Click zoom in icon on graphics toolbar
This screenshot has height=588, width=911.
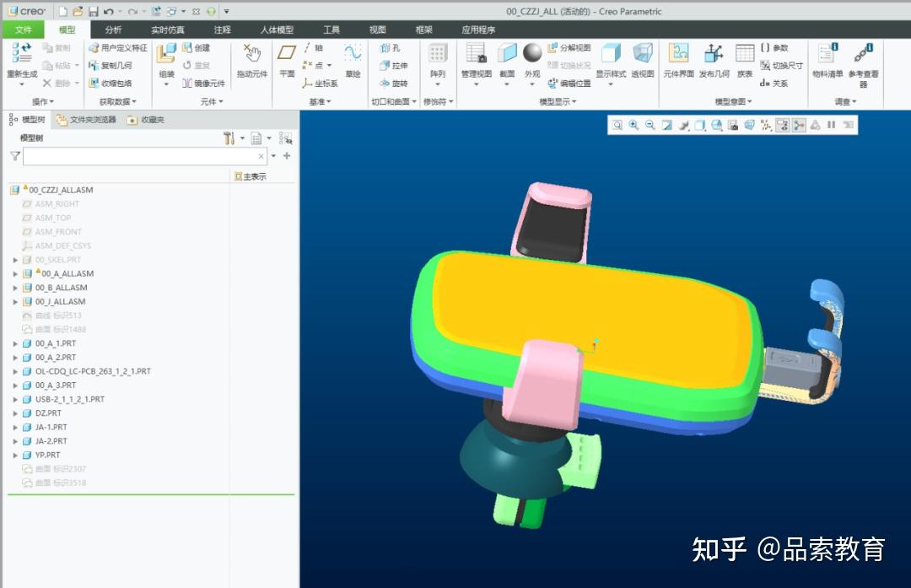632,124
